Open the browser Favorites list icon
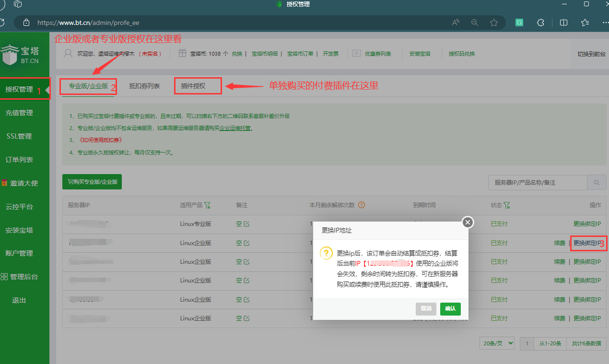 [x=585, y=22]
